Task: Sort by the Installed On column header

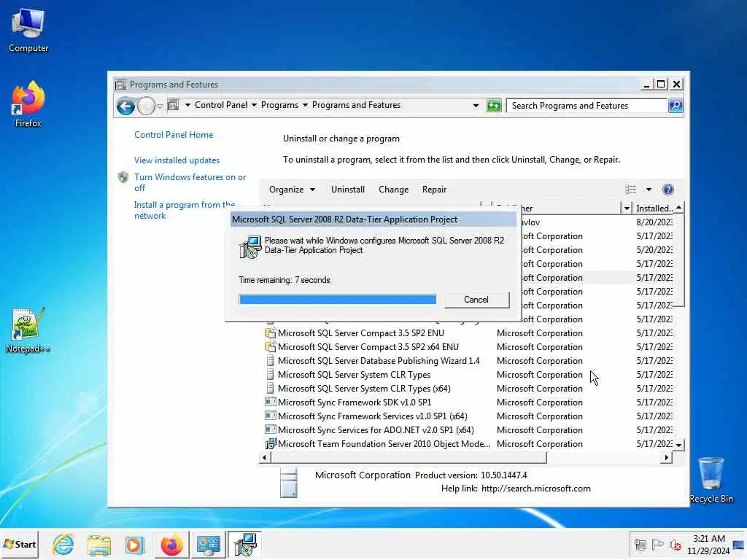Action: (654, 208)
